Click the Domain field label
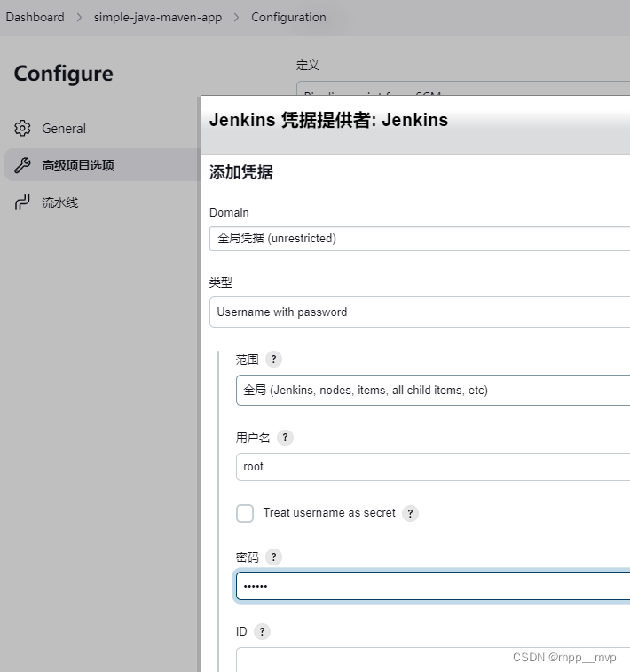The height and width of the screenshot is (672, 630). pos(229,212)
